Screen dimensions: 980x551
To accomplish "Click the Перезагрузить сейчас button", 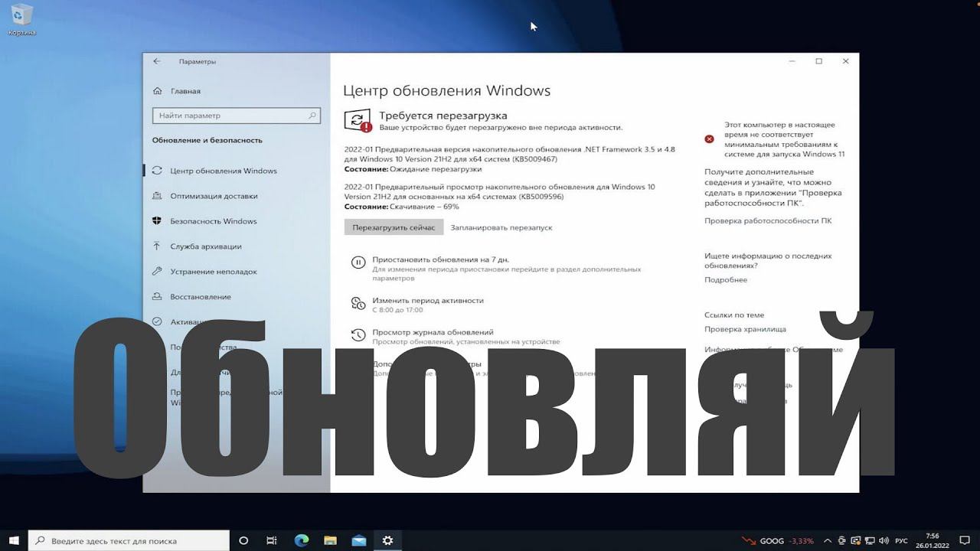I will pos(394,227).
